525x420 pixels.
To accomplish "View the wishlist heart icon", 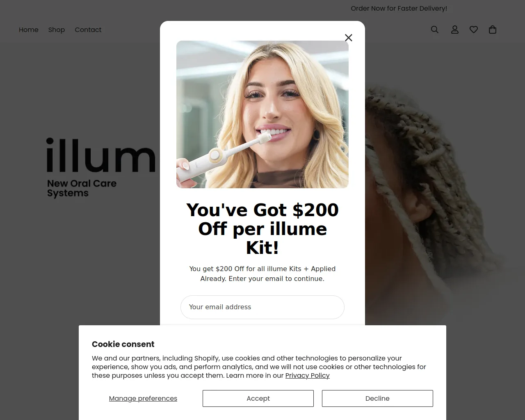I will click(x=474, y=30).
